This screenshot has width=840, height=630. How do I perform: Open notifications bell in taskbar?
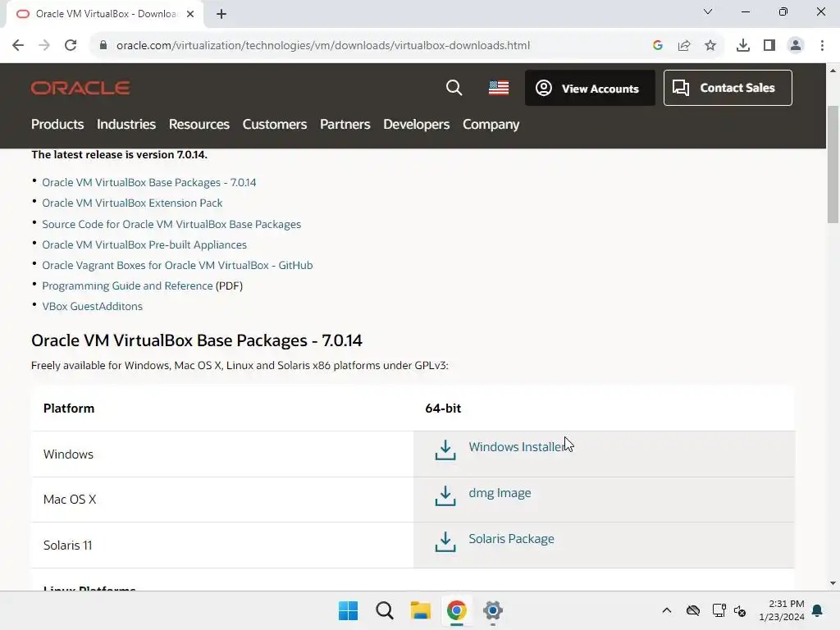[x=818, y=610]
